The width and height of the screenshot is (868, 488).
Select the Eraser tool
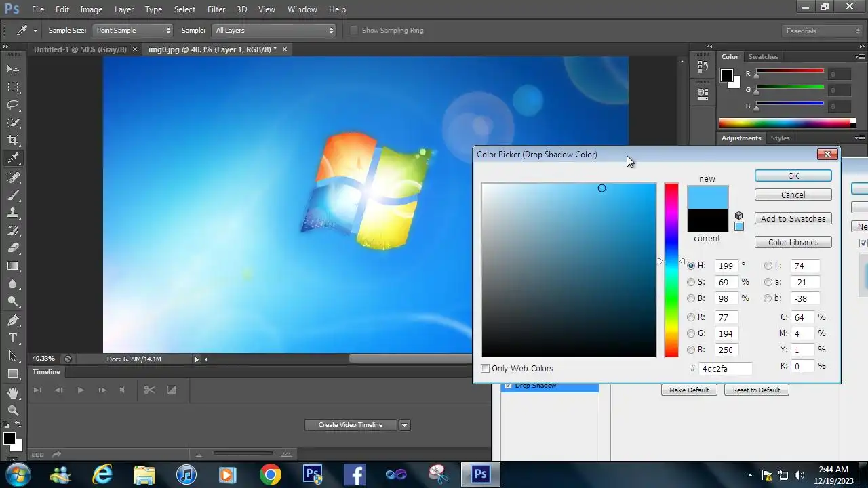click(13, 248)
